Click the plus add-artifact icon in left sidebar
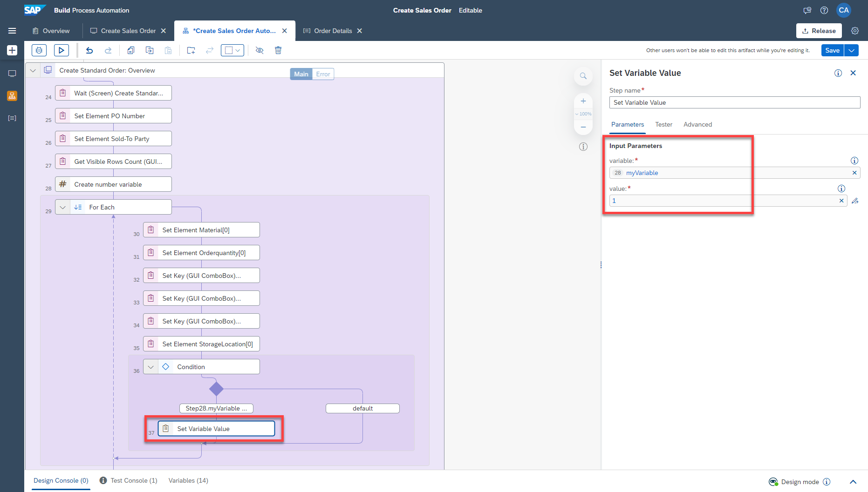868x492 pixels. coord(12,50)
